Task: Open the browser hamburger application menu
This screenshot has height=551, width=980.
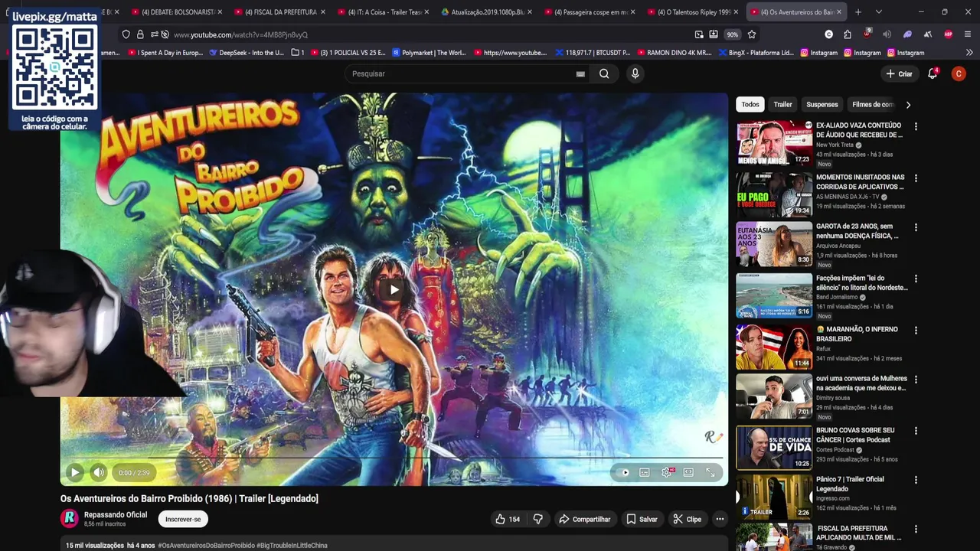Action: pos(968,34)
